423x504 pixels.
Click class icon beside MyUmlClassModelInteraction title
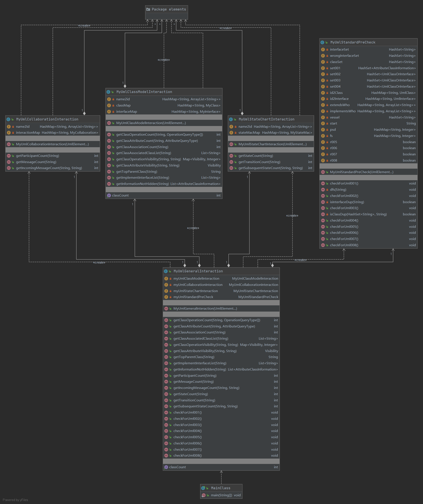[x=108, y=92]
